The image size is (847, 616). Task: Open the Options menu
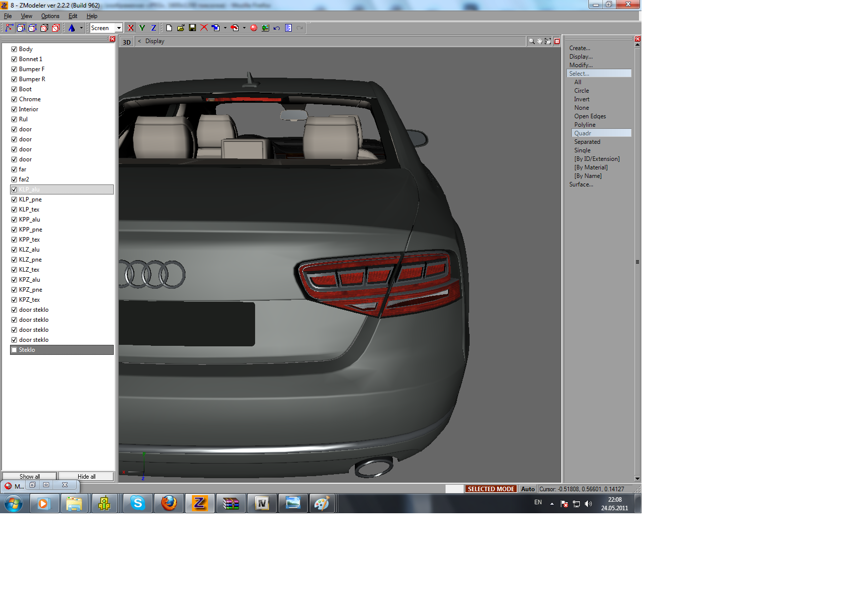coord(50,16)
